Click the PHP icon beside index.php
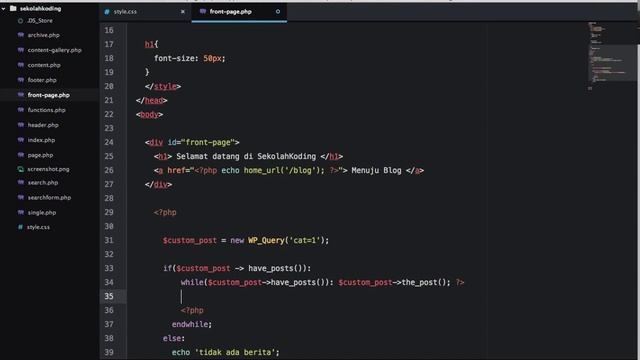Viewport: 640px width, 360px height. pyautogui.click(x=21, y=140)
